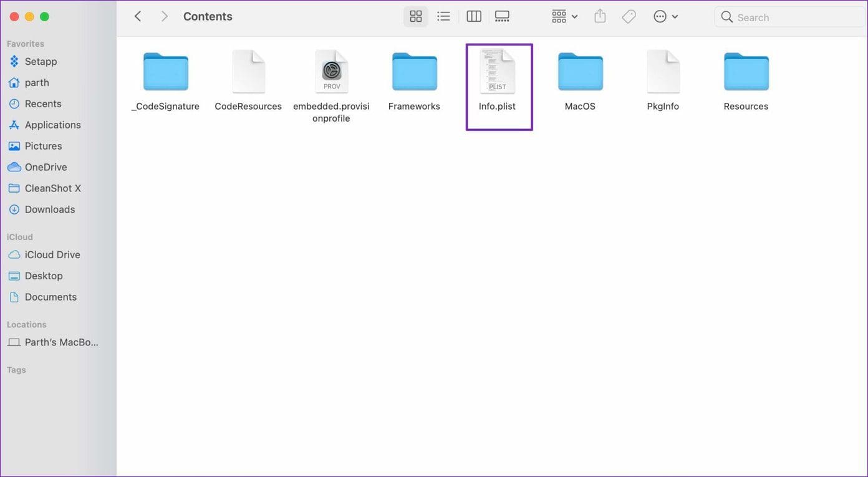Select the PkgInfo file
Viewport: 868px width, 477px height.
(663, 82)
